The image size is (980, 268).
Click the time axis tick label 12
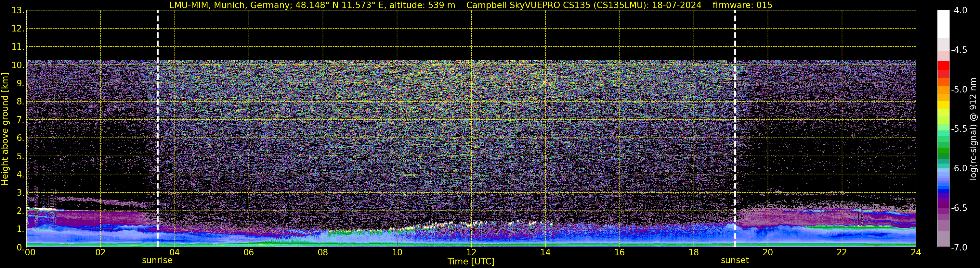coord(471,252)
